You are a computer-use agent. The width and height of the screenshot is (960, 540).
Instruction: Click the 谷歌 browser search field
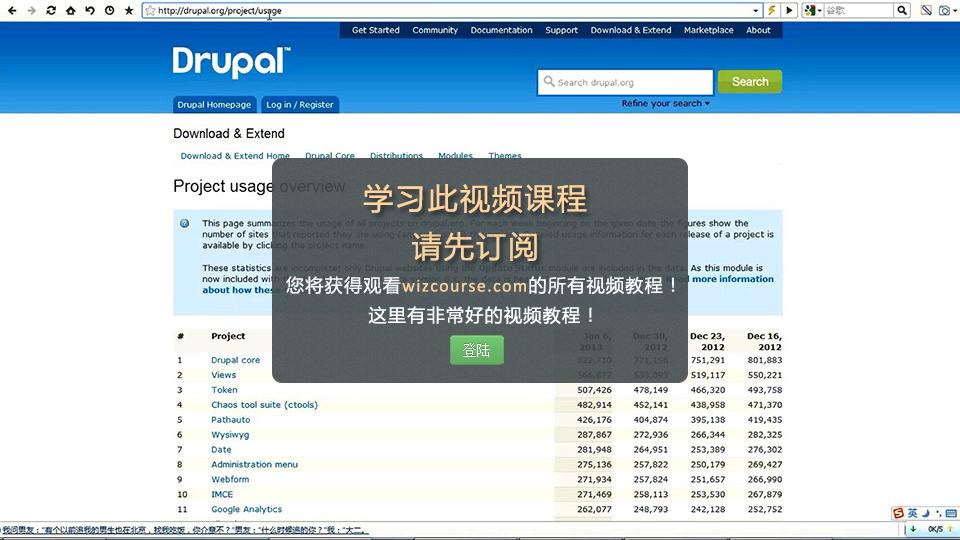[x=858, y=10]
